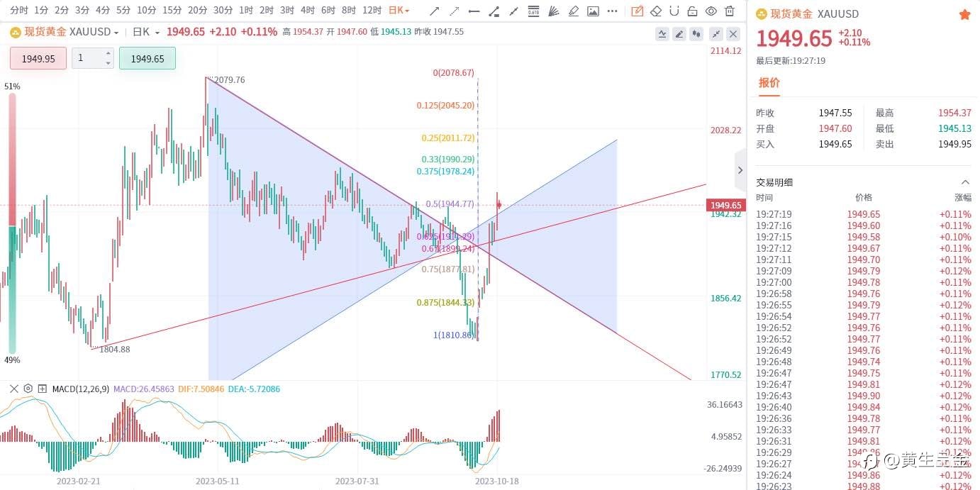Image resolution: width=980 pixels, height=490 pixels.
Task: Click the red sell price 1949.95 button
Action: (38, 59)
